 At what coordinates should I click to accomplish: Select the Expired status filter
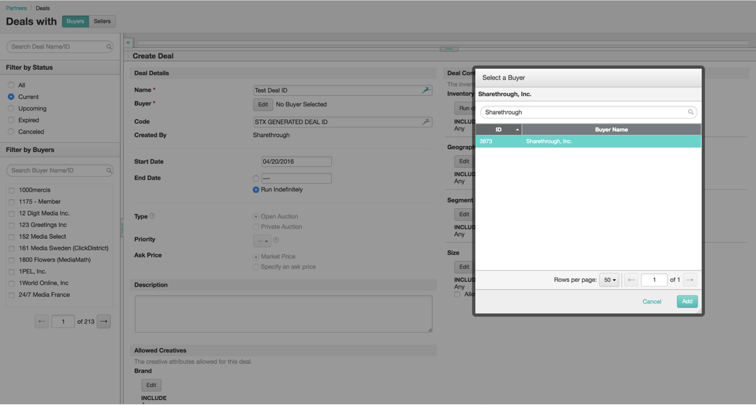coord(11,120)
